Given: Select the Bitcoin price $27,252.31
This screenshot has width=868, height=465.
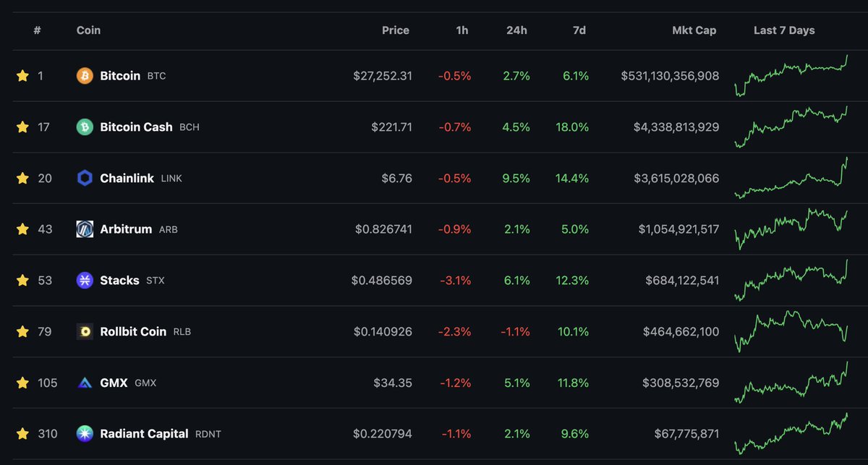Looking at the screenshot, I should 383,75.
